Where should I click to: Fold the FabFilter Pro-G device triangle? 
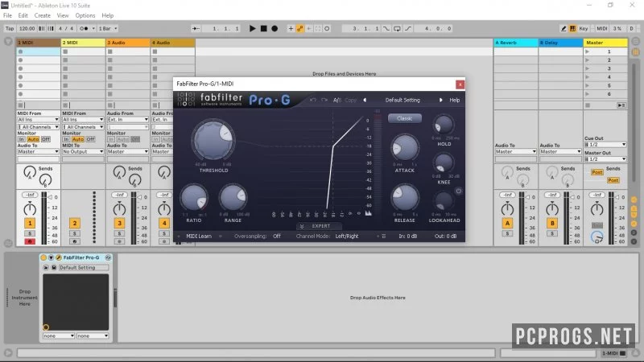[x=51, y=257]
